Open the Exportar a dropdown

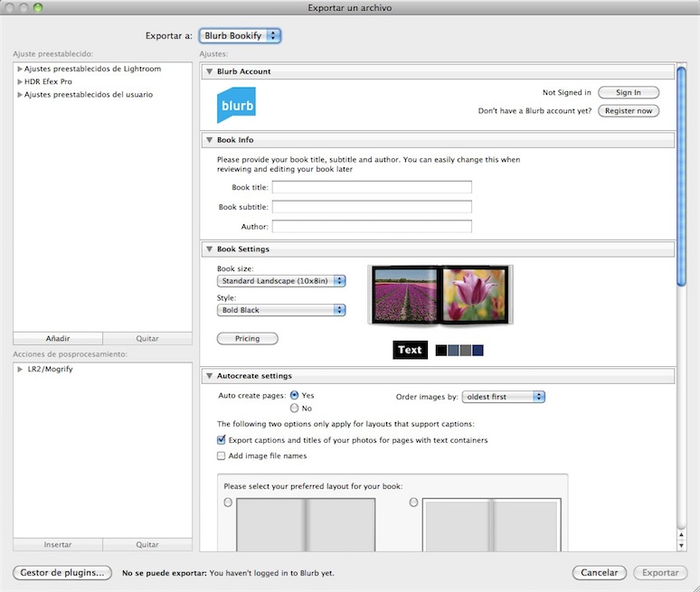point(240,35)
